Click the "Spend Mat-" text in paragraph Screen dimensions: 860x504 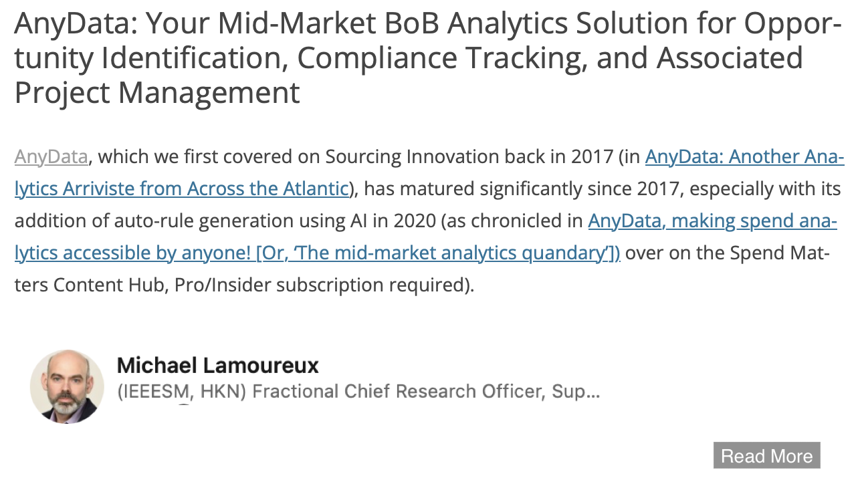780,253
